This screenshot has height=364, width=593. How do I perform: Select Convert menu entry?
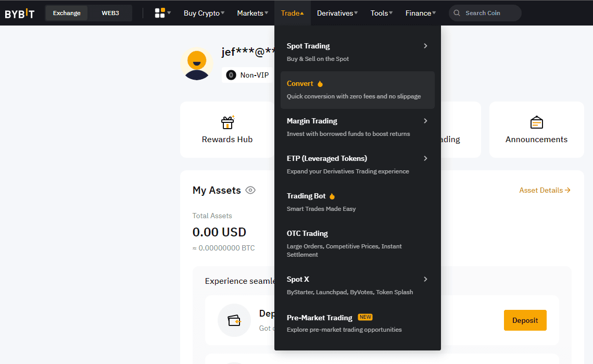tap(357, 90)
